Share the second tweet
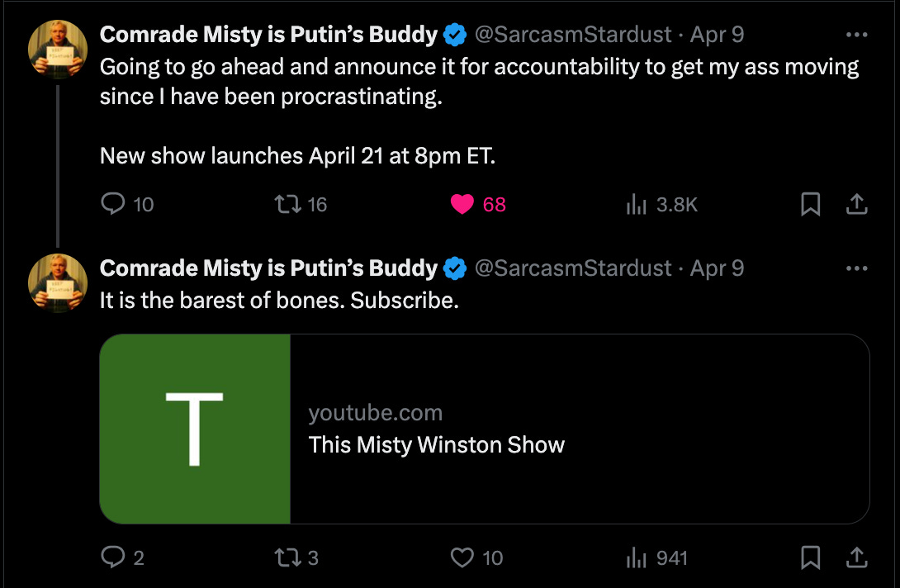The image size is (900, 588). point(856,557)
